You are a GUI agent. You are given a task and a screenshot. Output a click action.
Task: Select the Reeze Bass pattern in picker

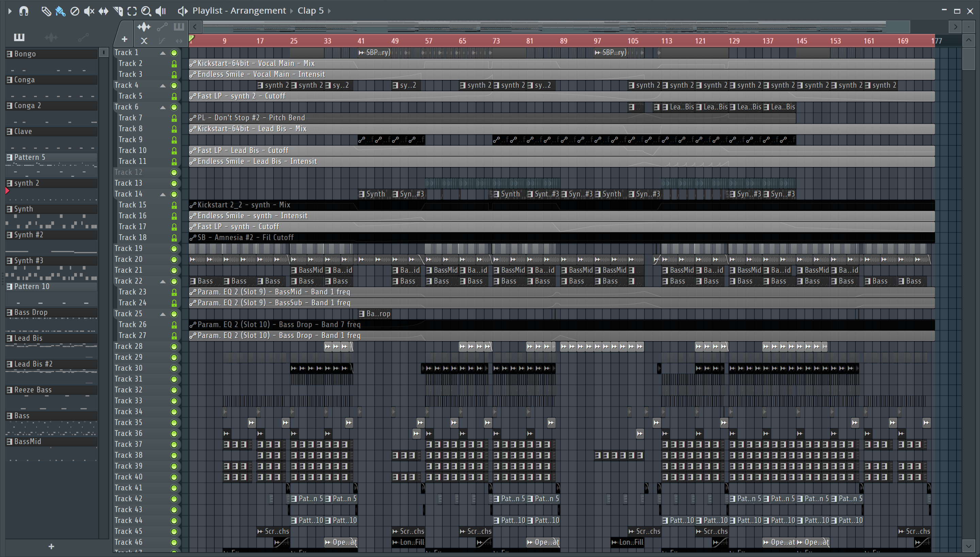tap(51, 390)
